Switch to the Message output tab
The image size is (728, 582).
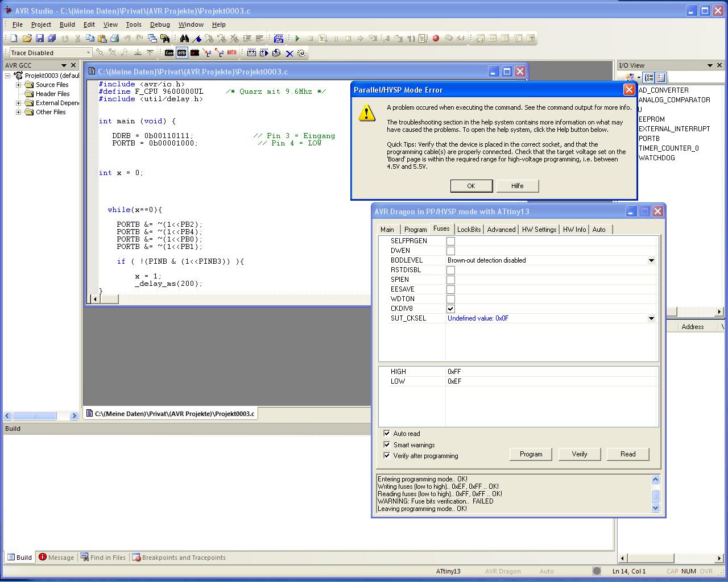[x=56, y=558]
